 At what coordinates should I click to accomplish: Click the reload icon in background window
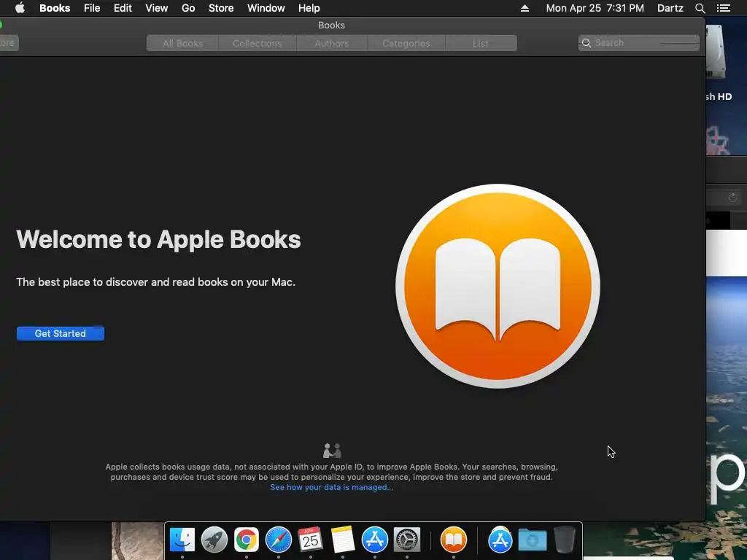[x=732, y=198]
